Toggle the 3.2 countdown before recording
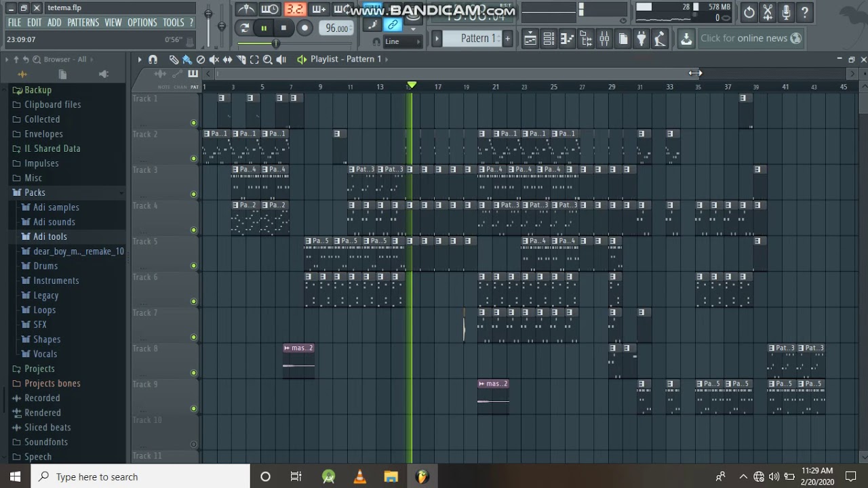The width and height of the screenshot is (868, 488). coord(294,9)
